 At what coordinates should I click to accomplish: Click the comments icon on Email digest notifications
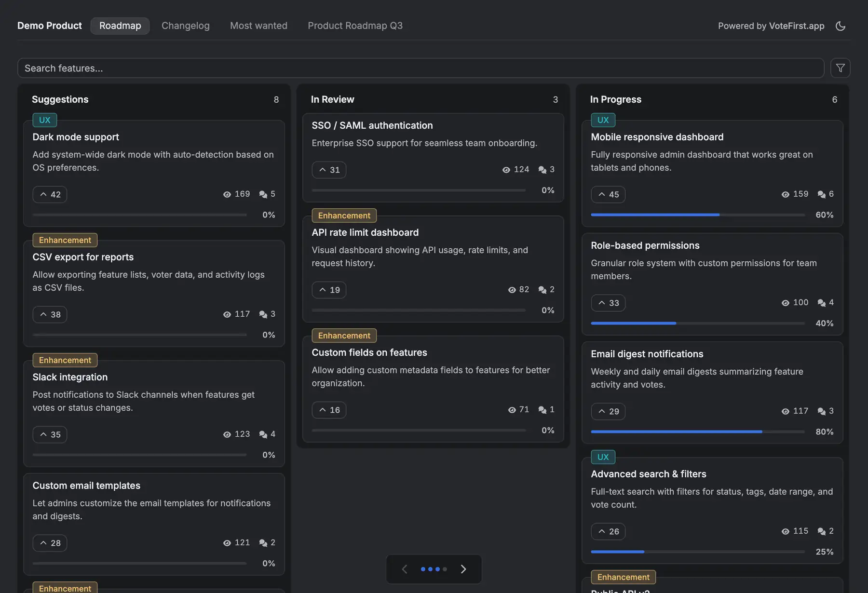[x=822, y=411]
